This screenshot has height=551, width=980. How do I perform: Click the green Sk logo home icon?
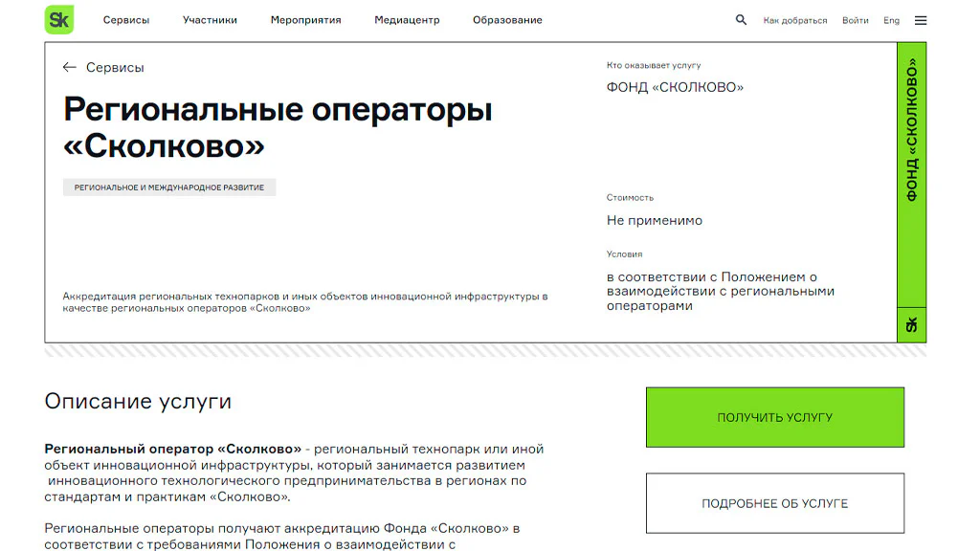click(x=59, y=19)
